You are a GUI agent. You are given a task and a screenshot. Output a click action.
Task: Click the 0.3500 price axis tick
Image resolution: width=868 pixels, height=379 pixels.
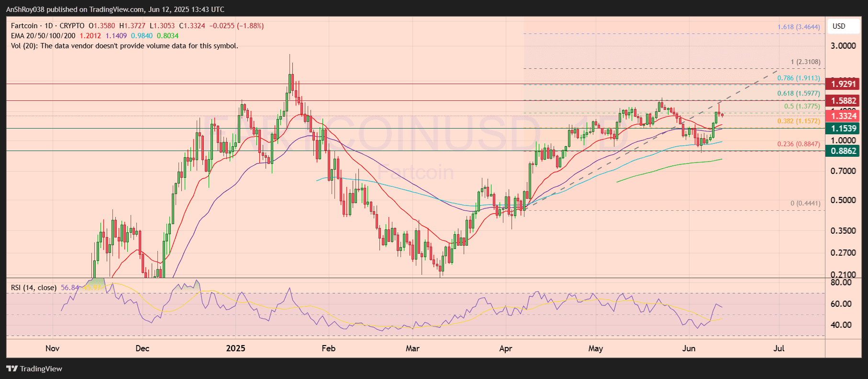pos(843,231)
